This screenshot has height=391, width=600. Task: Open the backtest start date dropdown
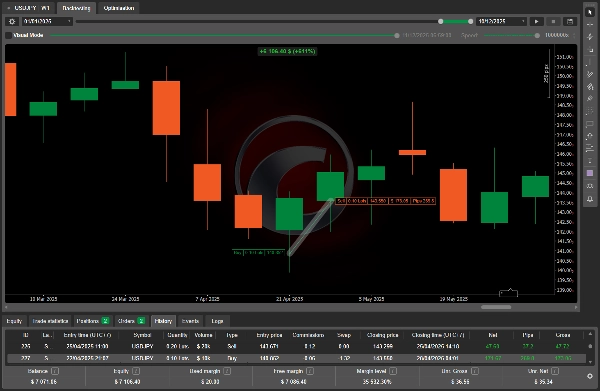47,21
